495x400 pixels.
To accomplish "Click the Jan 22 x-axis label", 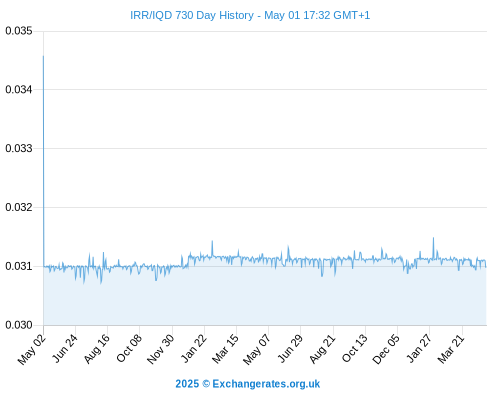I will [194, 348].
